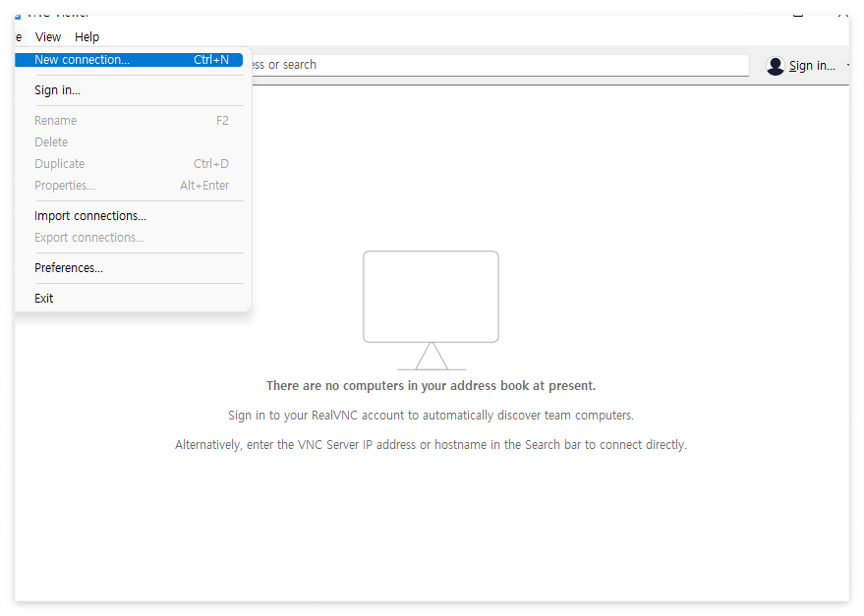Image resolution: width=864 pixels, height=616 pixels.
Task: Click 'There are no computers' message text
Action: click(431, 386)
